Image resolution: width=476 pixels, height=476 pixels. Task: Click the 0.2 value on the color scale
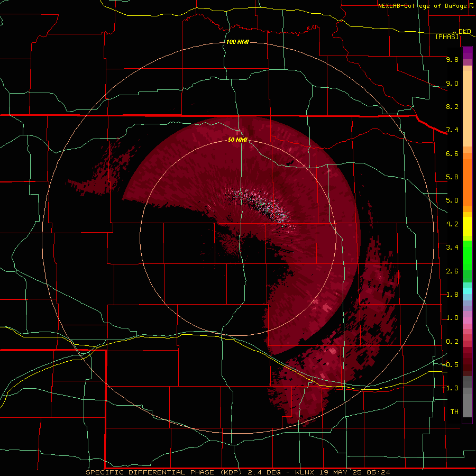tap(452, 342)
